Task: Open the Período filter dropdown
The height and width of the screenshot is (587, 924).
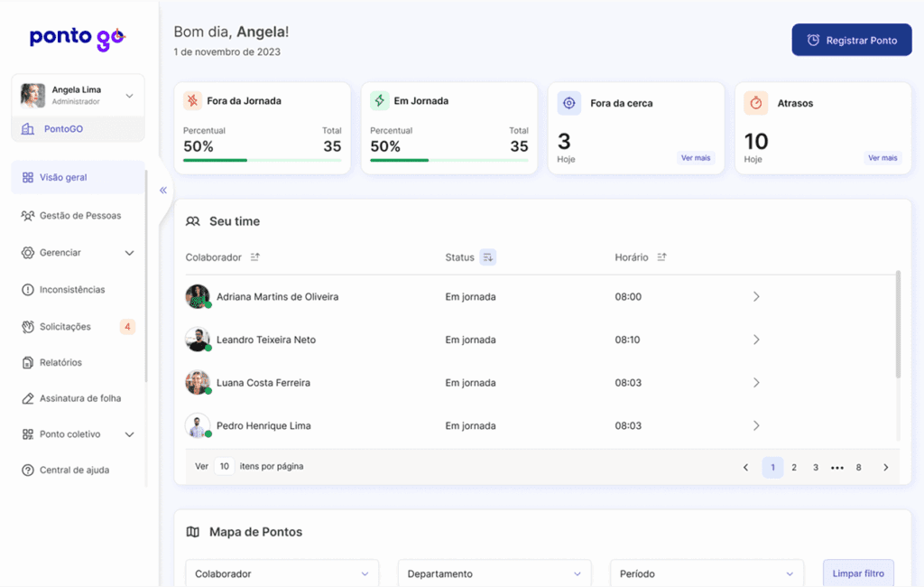Action: pos(707,573)
